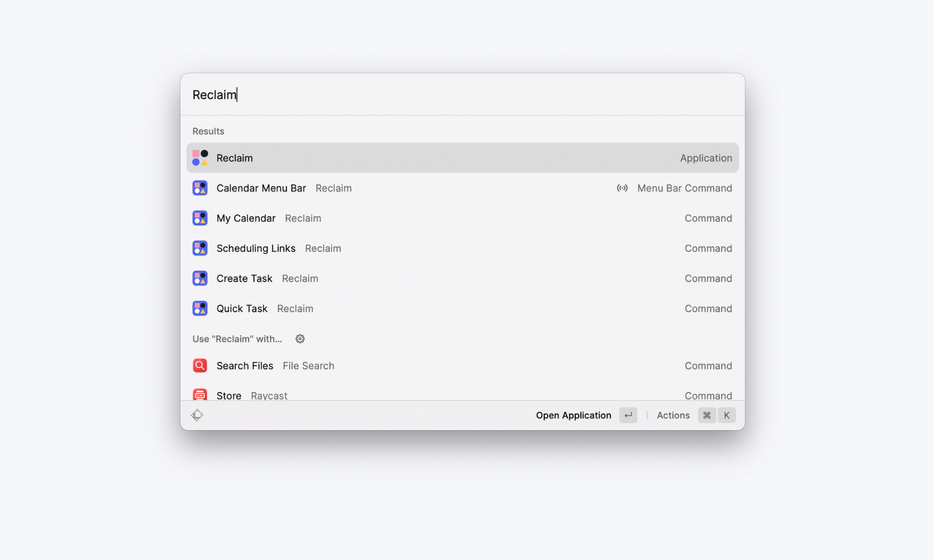The image size is (934, 560).
Task: Click the Reclaim application icon
Action: tap(200, 158)
